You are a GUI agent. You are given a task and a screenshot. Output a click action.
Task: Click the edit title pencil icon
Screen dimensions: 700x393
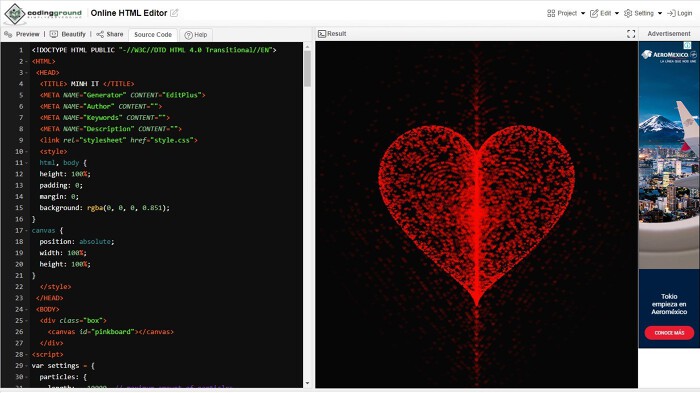point(175,13)
